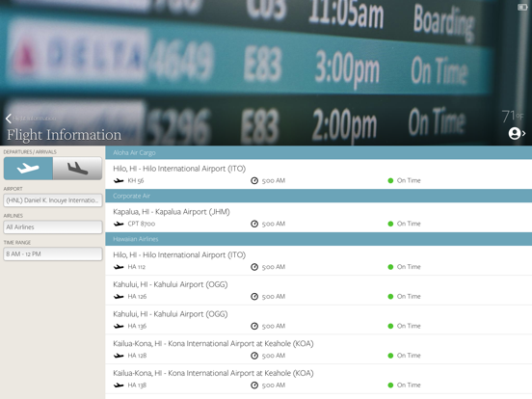Click the plane icon beside HA 128
Viewport: 532px width, 399px height.
click(x=119, y=356)
